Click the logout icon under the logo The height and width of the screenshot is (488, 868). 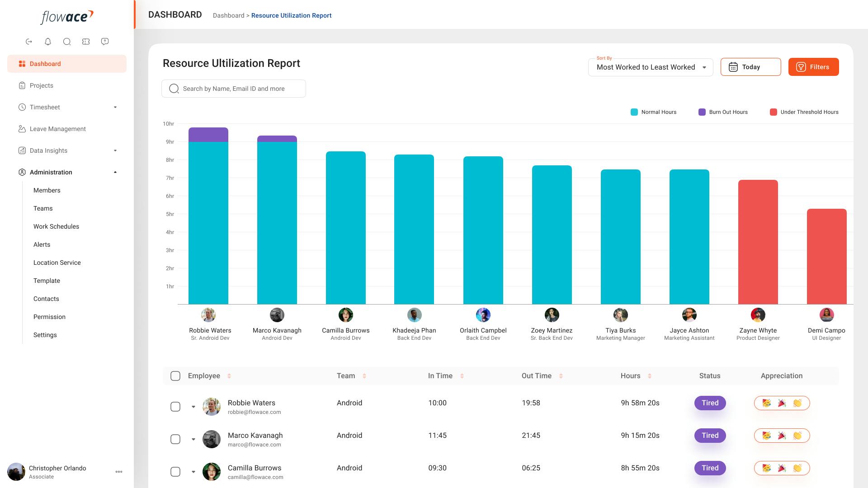[29, 42]
